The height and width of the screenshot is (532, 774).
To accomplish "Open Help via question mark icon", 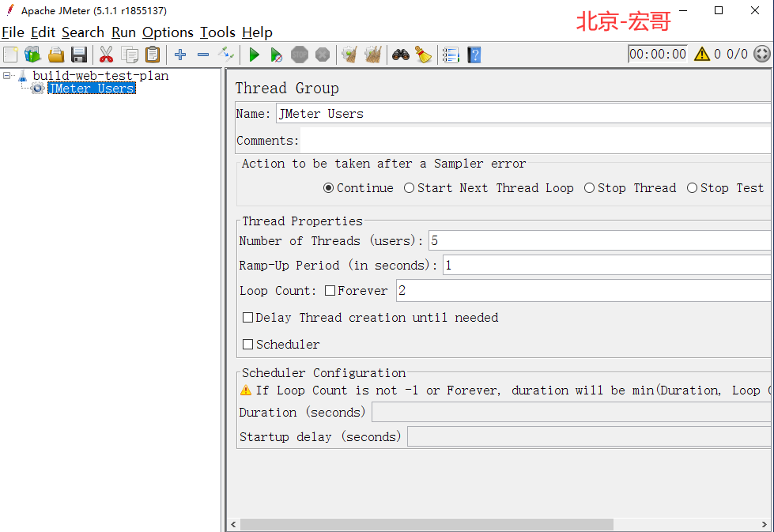I will pyautogui.click(x=474, y=55).
